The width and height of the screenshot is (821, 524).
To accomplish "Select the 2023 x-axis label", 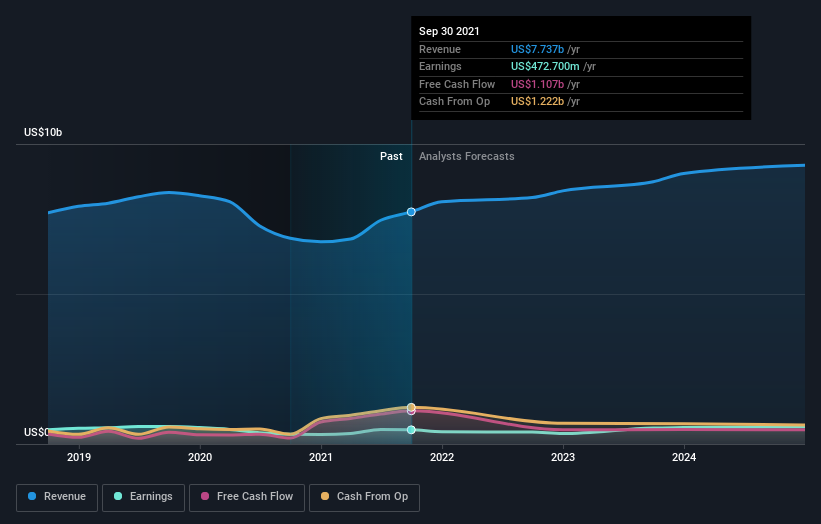I will (x=563, y=457).
